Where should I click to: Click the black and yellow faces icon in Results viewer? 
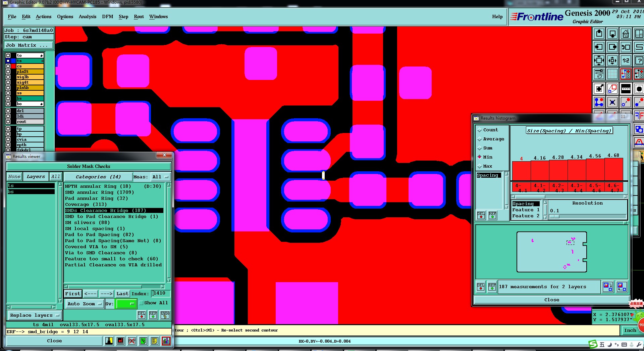click(x=109, y=341)
